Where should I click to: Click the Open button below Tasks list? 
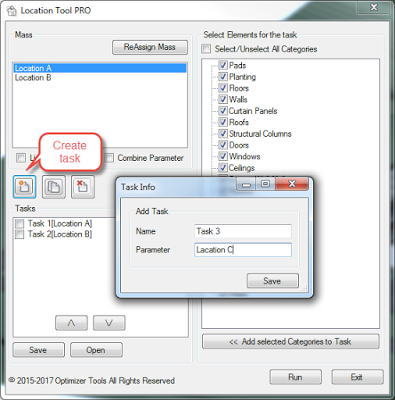96,350
